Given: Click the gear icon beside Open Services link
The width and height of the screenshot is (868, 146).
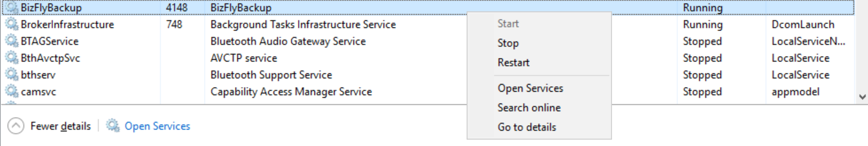Looking at the screenshot, I should [113, 126].
